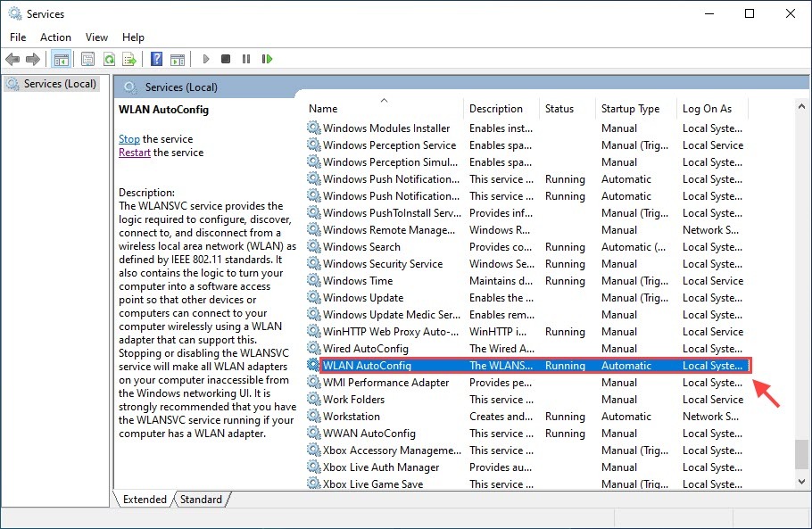Screen dimensions: 812x529
Task: Click the Restart Service icon
Action: [x=267, y=59]
